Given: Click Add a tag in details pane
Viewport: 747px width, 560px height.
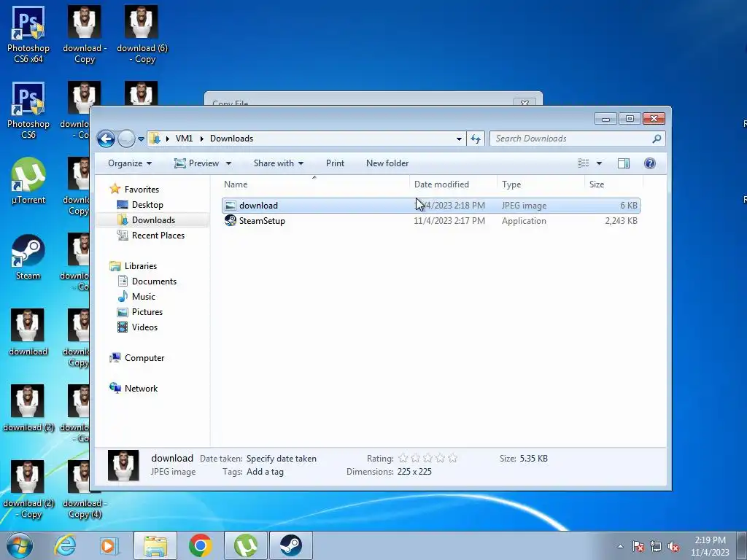Looking at the screenshot, I should point(265,472).
